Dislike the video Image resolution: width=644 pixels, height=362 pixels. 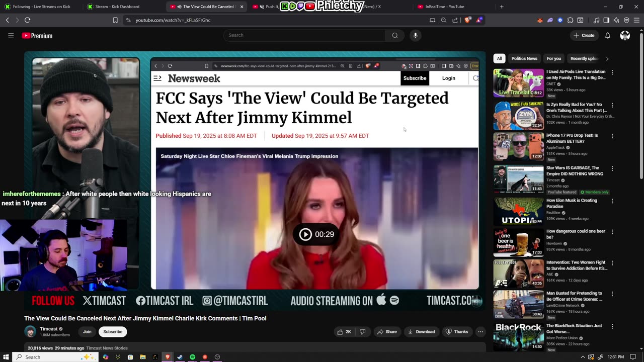pos(362,332)
